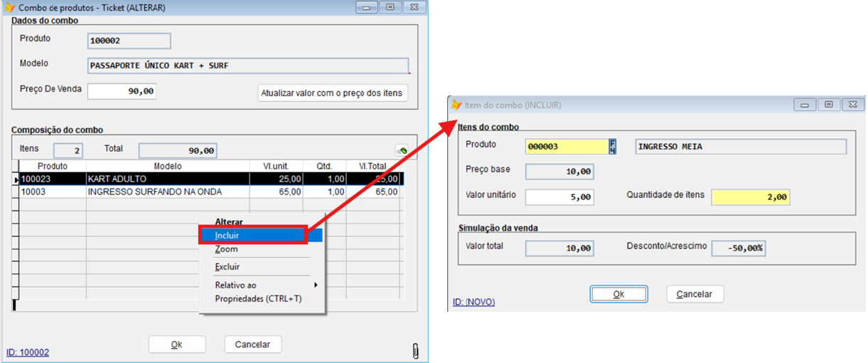Choose Incluir in context menu
Screen dimensions: 868x363
coord(262,235)
